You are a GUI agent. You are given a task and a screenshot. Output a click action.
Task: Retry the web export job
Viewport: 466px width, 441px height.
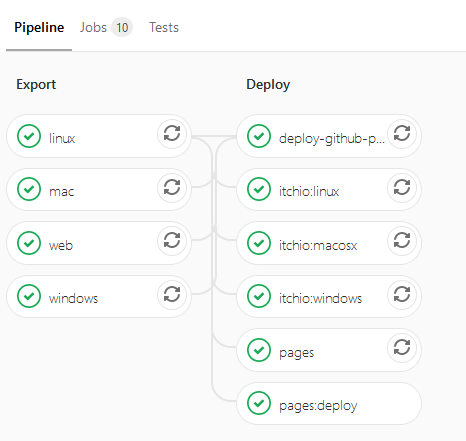[172, 241]
